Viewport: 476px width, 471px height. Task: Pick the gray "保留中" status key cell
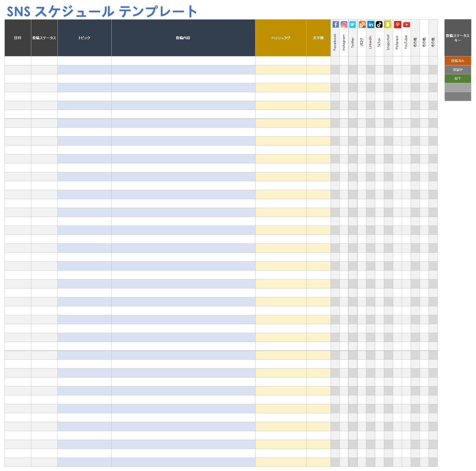coord(458,70)
